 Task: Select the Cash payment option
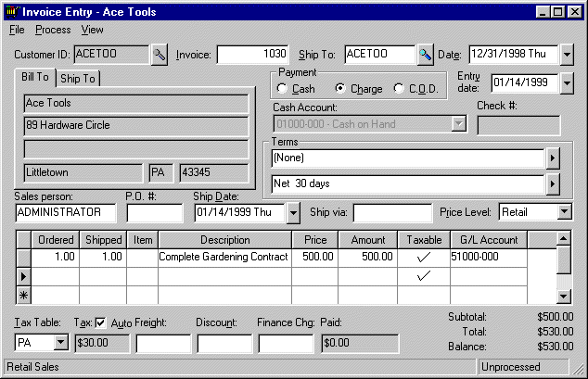[283, 89]
